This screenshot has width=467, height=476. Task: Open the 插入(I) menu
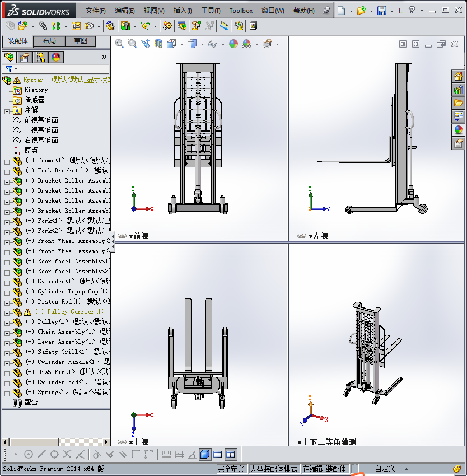click(x=183, y=11)
